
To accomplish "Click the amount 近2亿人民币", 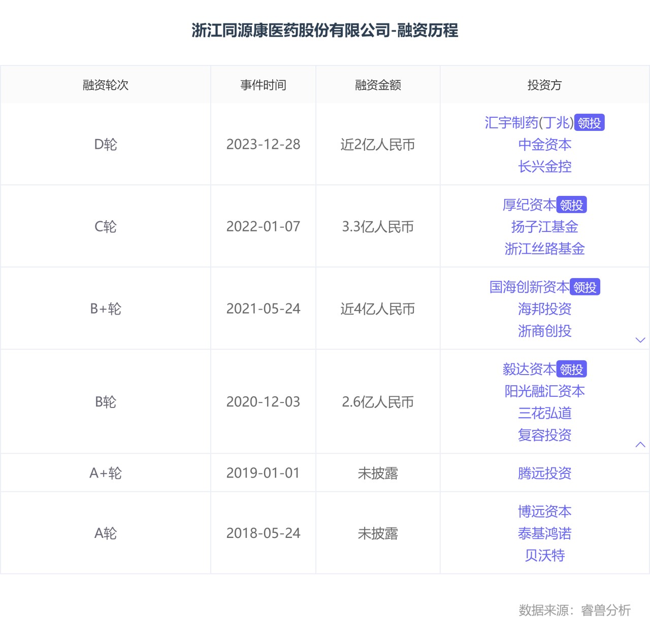I will (x=378, y=145).
